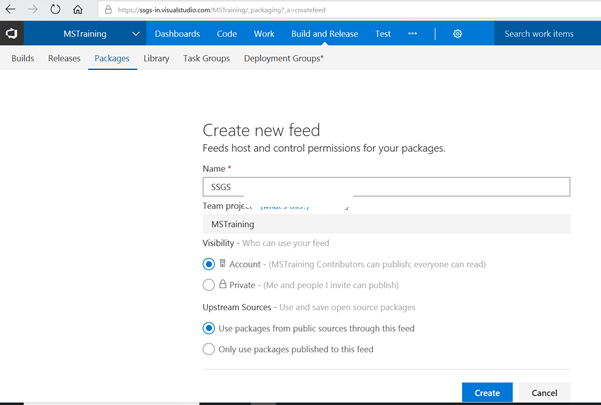601x405 pixels.
Task: Click the Account building icon
Action: pyautogui.click(x=222, y=263)
